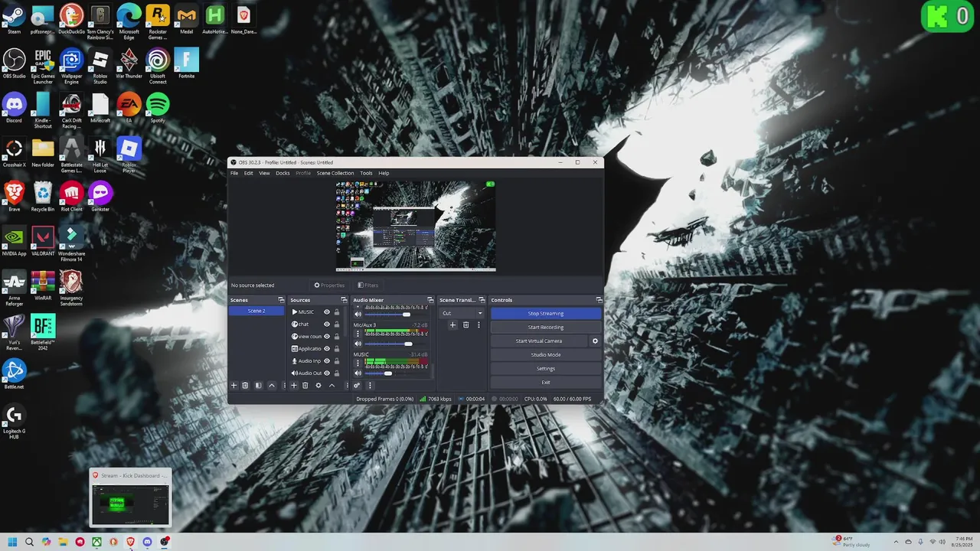Enable Studio Mode

click(545, 355)
